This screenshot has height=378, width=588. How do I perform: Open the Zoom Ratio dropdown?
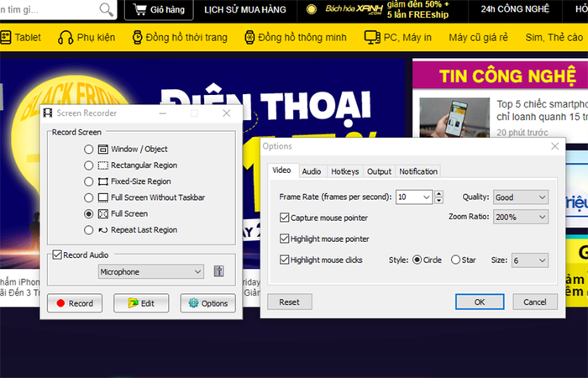[x=521, y=217]
